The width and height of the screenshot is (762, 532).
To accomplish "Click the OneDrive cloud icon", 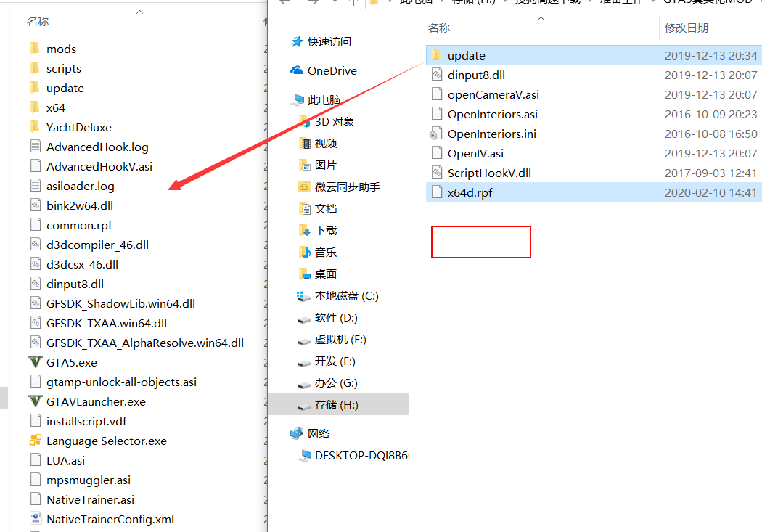I will (x=297, y=70).
